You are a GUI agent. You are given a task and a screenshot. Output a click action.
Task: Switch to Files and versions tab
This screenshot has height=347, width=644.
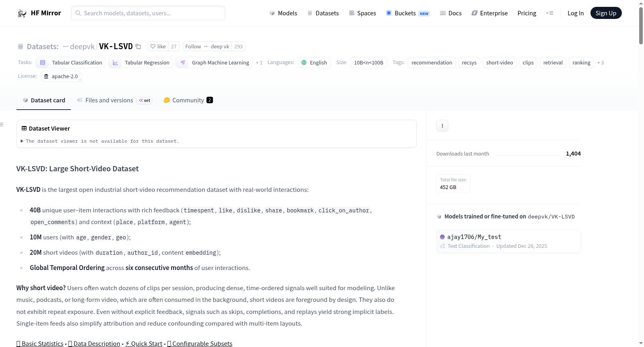tap(114, 100)
